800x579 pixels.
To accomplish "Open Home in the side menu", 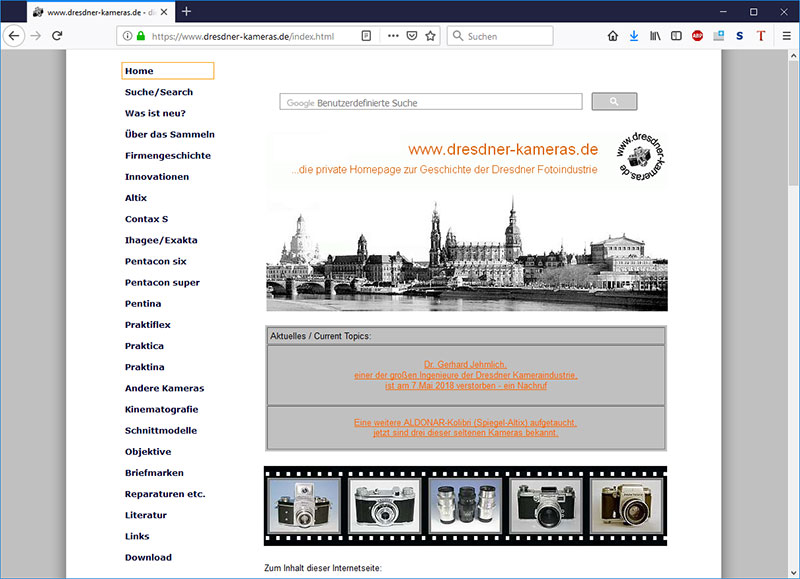I will (168, 71).
